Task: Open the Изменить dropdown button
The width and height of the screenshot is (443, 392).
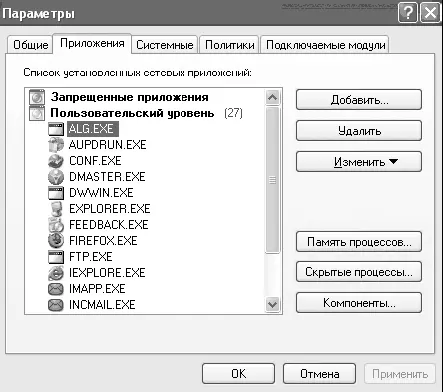Action: [359, 162]
